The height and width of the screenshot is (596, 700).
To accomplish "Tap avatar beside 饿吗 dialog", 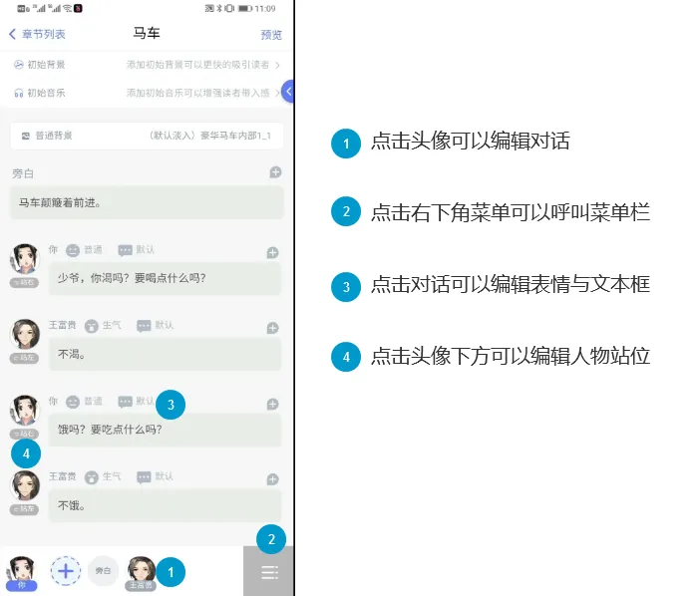I will (x=25, y=410).
